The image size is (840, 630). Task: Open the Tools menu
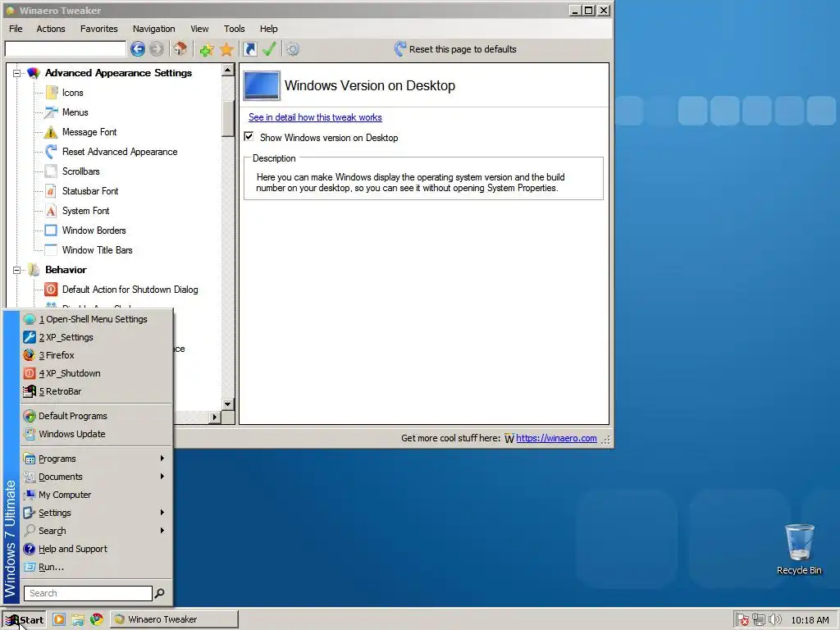click(234, 29)
